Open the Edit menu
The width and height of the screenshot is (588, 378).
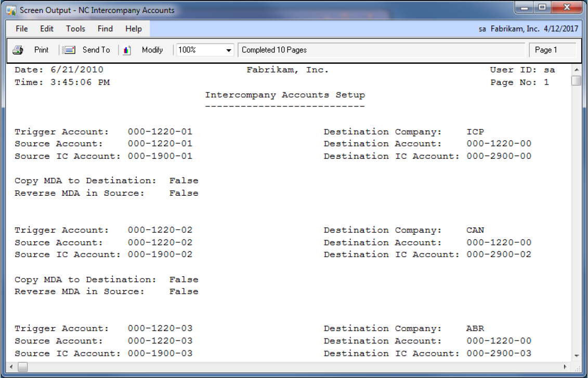(47, 29)
